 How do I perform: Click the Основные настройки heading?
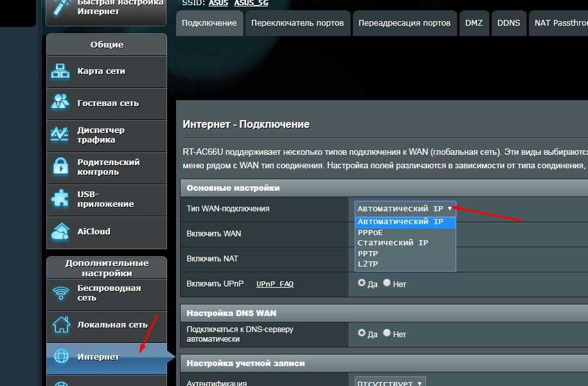(233, 188)
